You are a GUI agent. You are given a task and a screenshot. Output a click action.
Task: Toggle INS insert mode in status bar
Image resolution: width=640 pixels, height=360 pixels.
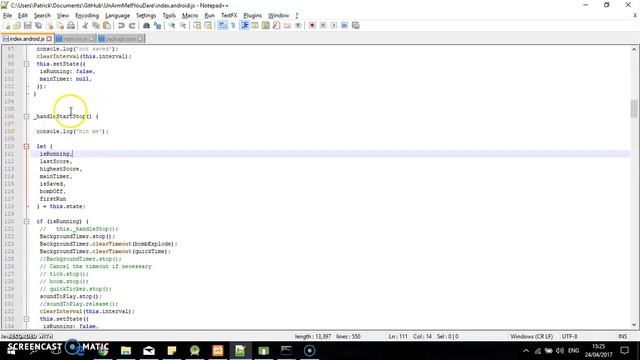tap(622, 337)
